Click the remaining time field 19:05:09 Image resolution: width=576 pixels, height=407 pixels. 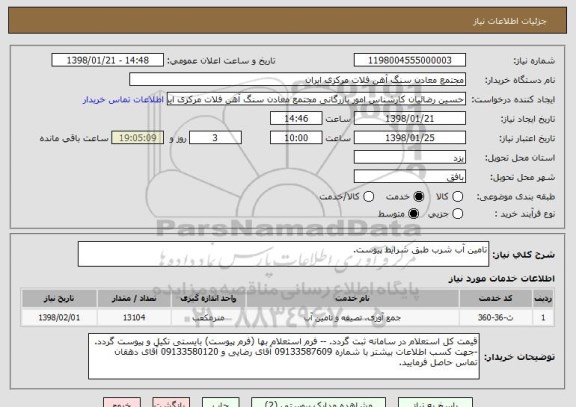138,138
